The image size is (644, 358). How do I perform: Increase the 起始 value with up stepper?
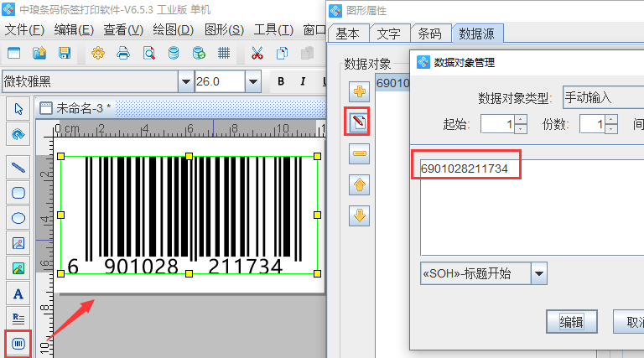[x=521, y=119]
